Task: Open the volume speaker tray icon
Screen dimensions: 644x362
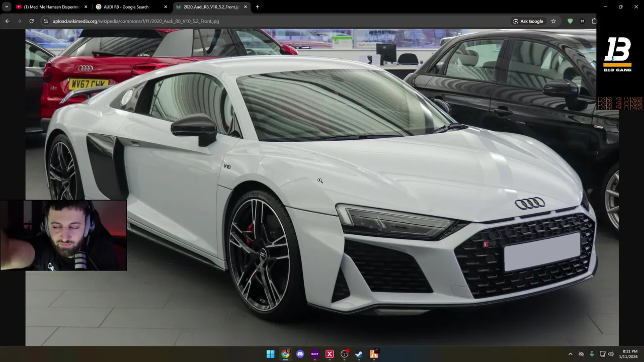Action: (x=611, y=354)
